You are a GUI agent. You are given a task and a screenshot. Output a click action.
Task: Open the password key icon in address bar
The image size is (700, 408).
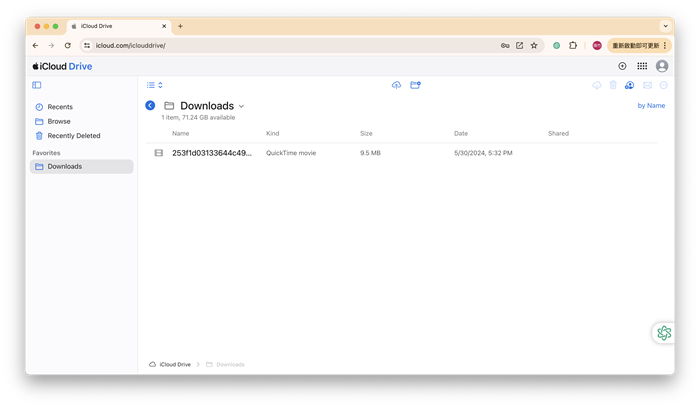click(505, 45)
